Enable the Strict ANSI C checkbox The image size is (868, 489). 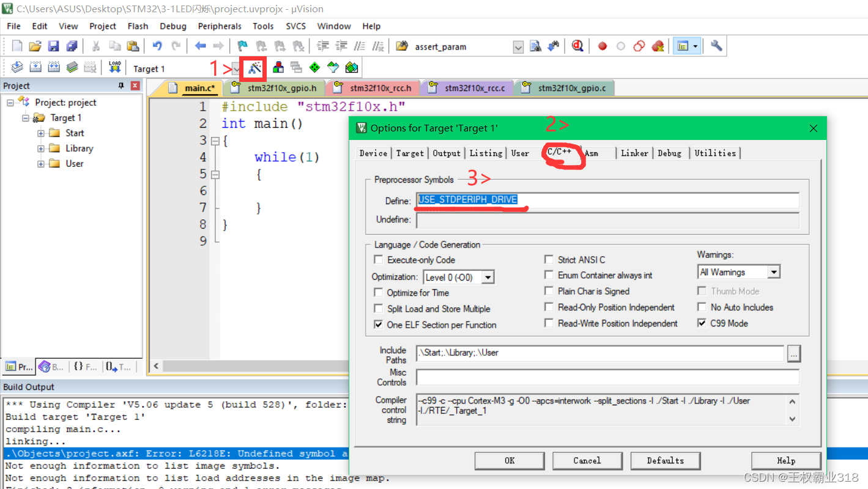pyautogui.click(x=549, y=259)
